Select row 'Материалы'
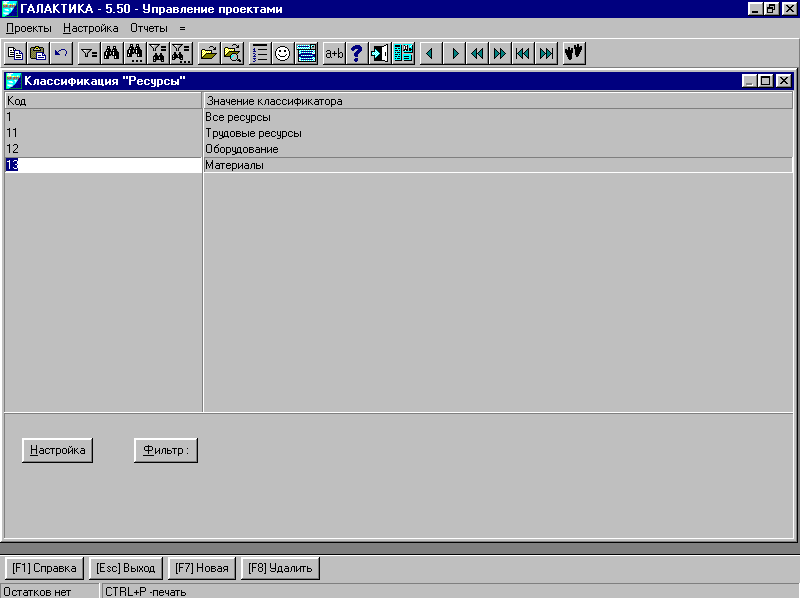 498,165
